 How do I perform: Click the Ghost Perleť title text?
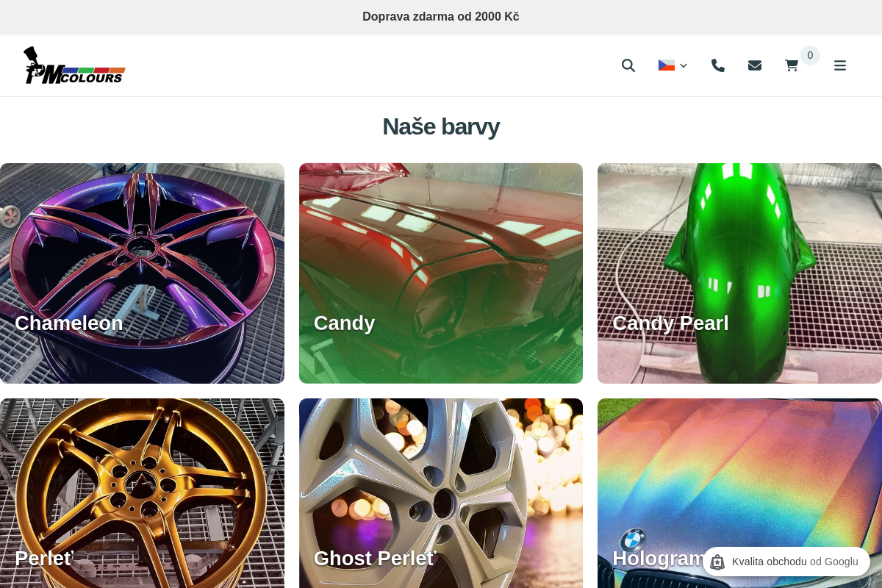click(x=375, y=559)
